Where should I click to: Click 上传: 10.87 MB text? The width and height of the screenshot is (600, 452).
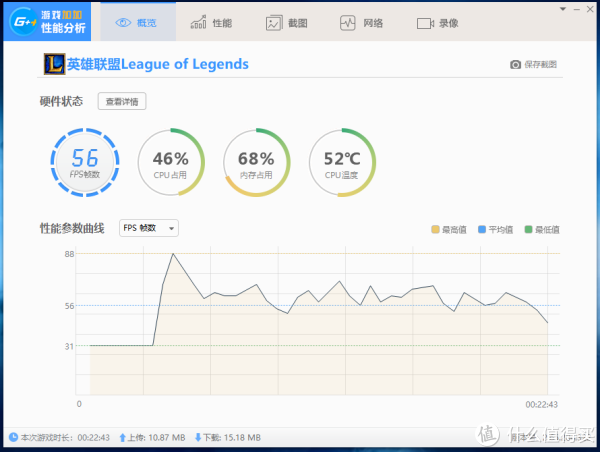(x=156, y=437)
